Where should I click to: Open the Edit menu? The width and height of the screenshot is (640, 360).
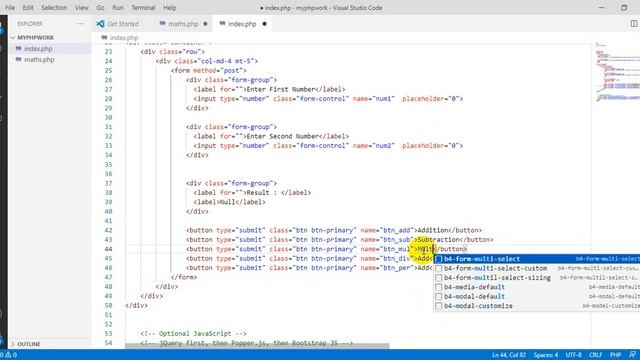(x=28, y=8)
